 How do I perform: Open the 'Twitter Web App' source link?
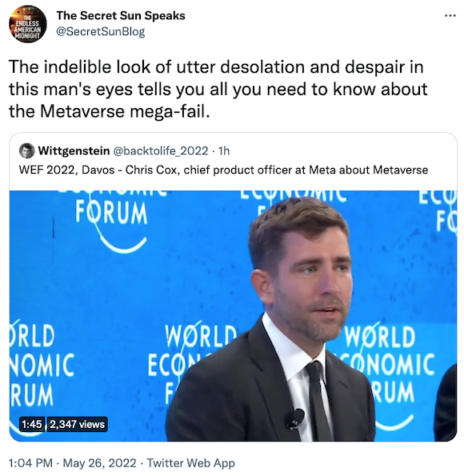(x=191, y=463)
